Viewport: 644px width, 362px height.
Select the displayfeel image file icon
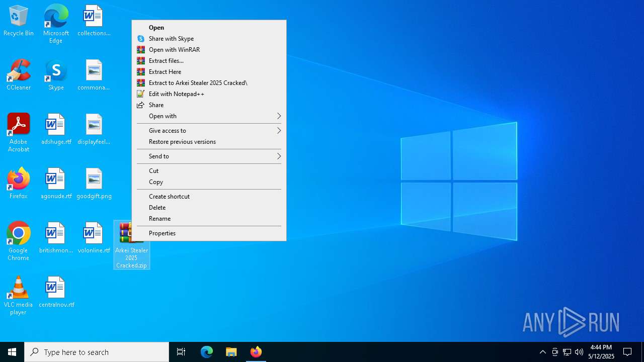94,130
